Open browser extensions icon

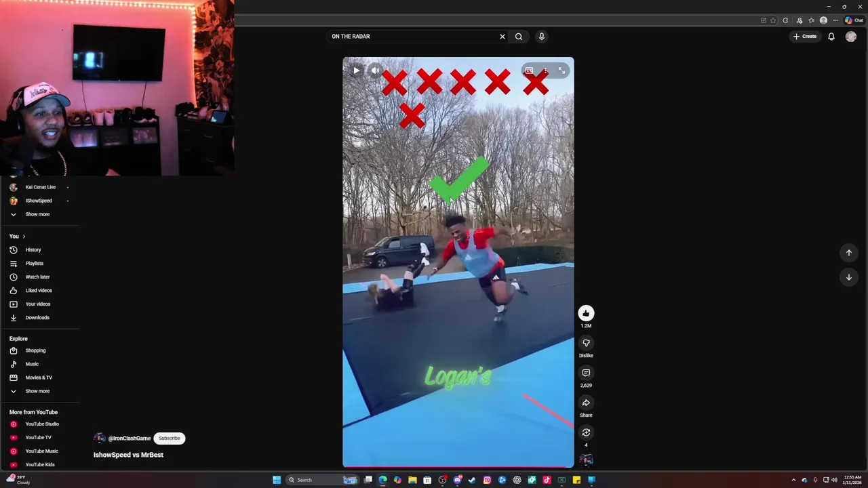coord(785,20)
